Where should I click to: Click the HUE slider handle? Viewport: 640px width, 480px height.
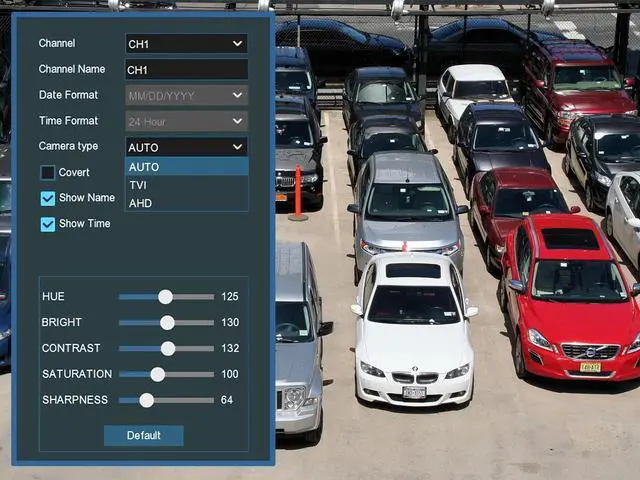point(165,297)
